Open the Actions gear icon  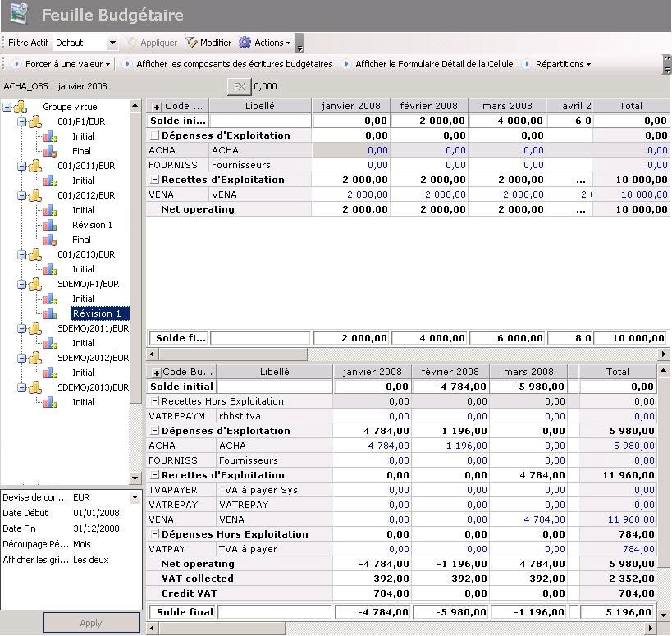(245, 43)
